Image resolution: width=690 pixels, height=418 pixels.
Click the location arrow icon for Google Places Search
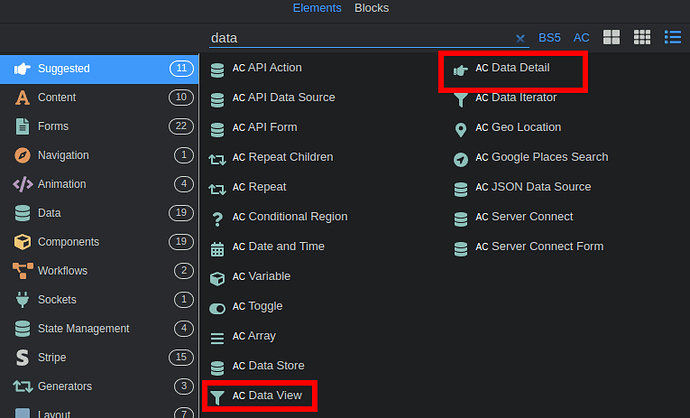coord(461,159)
